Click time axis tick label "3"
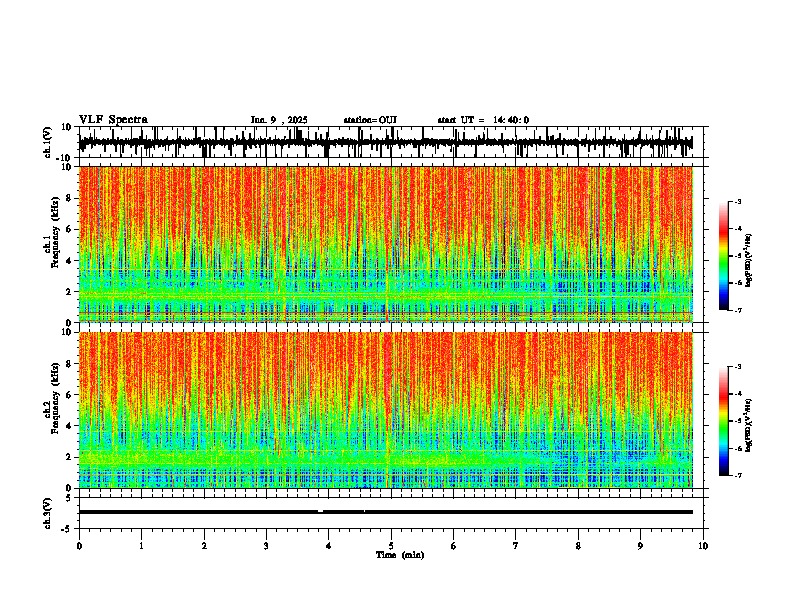This screenshot has height=612, width=792. (266, 546)
